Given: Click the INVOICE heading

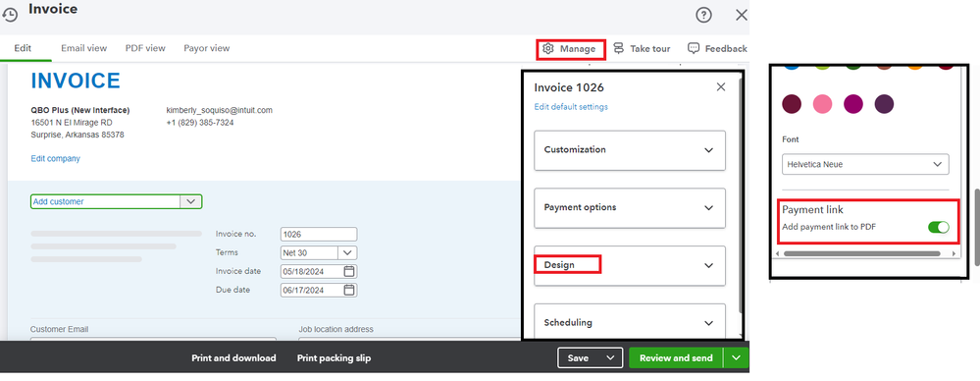Looking at the screenshot, I should (x=76, y=81).
